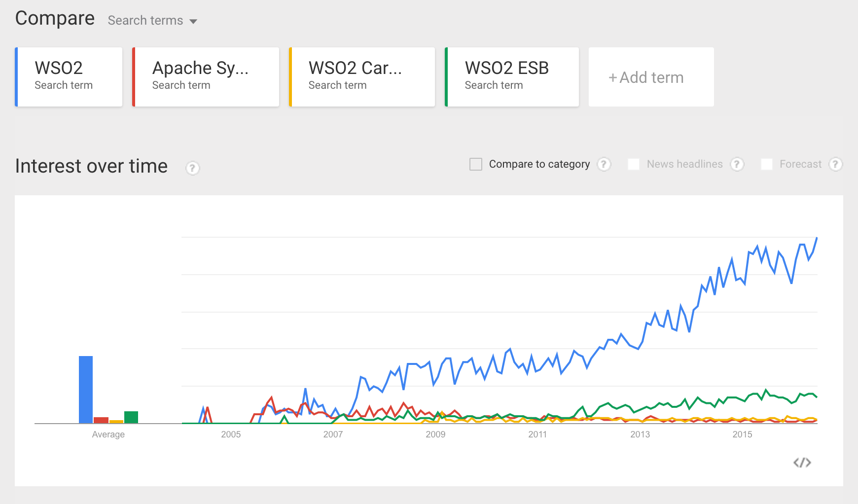Click the 2009 label on the timeline
This screenshot has width=858, height=504.
[435, 434]
